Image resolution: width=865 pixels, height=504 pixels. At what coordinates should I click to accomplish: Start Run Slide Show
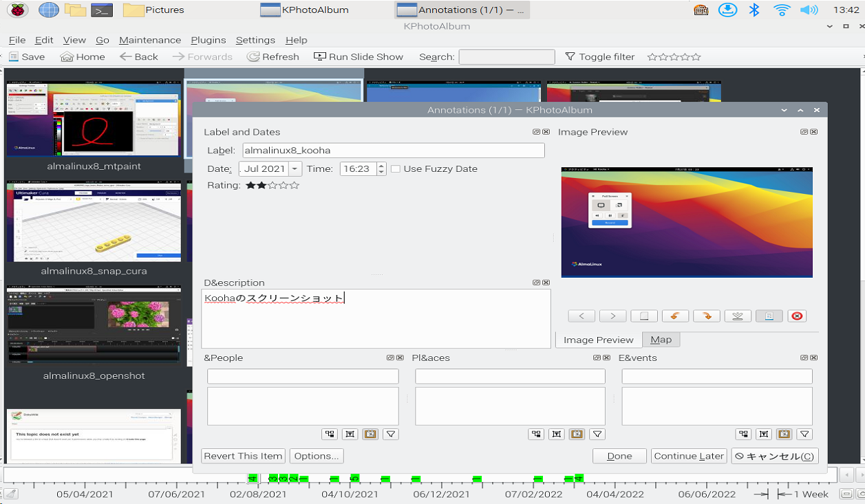point(359,57)
